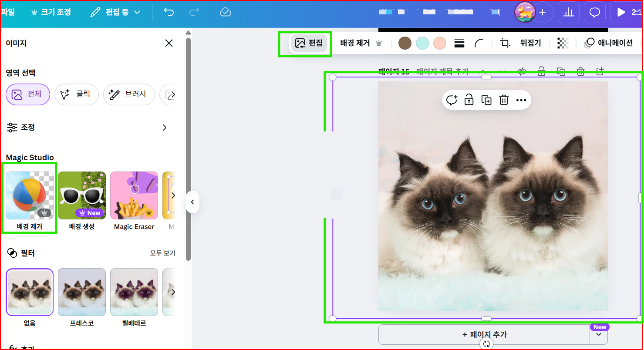Open 배경 제거 from Magic Studio panel
This screenshot has width=644, height=350.
point(29,195)
